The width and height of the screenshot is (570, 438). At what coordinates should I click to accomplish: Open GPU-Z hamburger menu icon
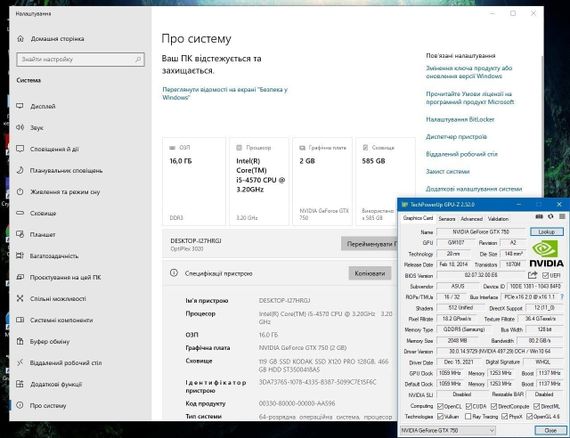coord(562,217)
